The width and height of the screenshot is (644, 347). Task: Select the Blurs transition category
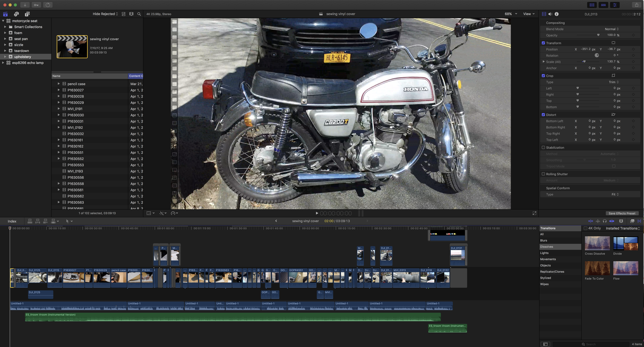click(x=560, y=240)
